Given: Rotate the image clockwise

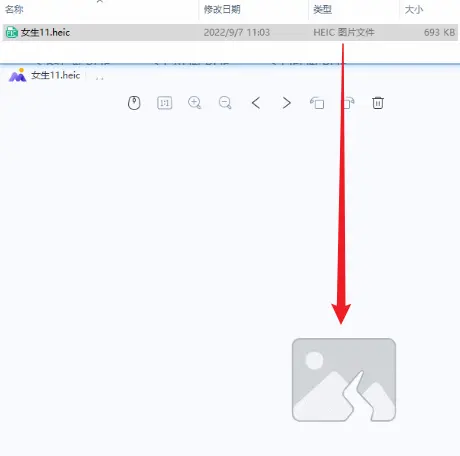Looking at the screenshot, I should click(x=348, y=103).
